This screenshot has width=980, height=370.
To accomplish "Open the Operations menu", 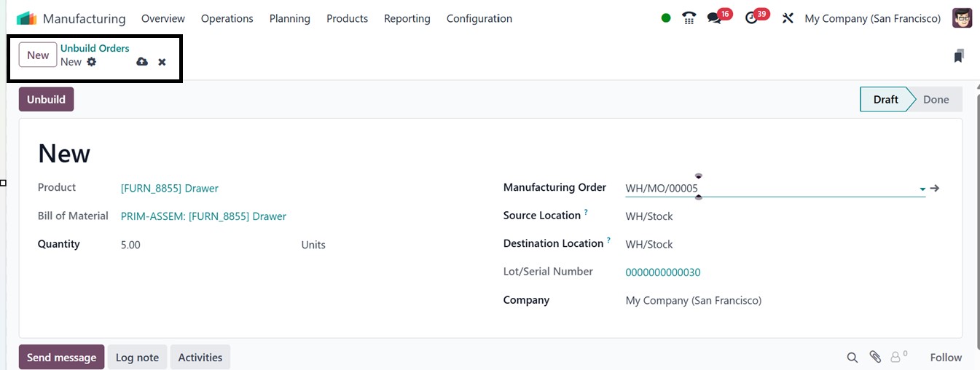I will tap(227, 18).
